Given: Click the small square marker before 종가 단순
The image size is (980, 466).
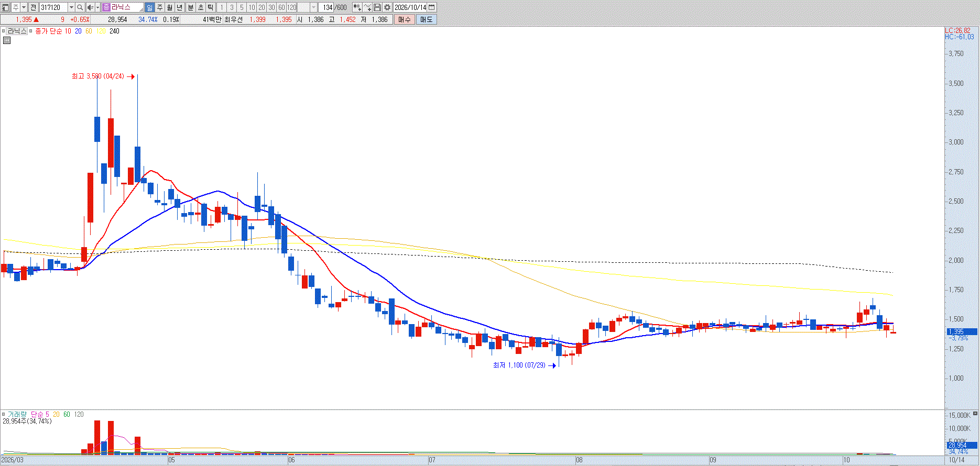Looking at the screenshot, I should point(31,31).
